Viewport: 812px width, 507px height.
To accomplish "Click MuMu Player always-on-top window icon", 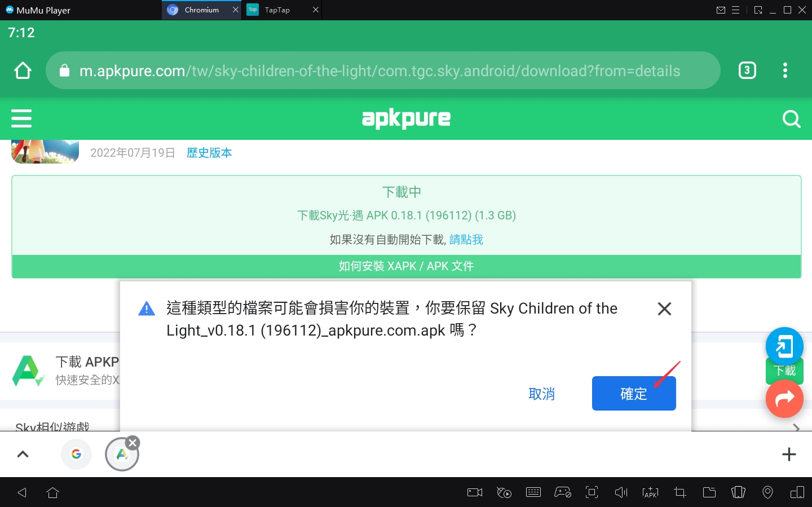I will click(x=758, y=10).
